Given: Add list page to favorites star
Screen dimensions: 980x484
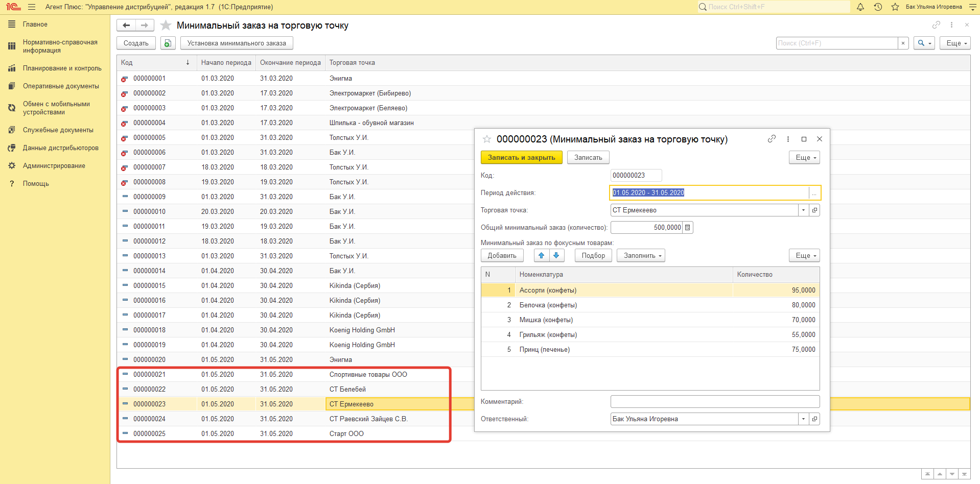Looking at the screenshot, I should click(166, 25).
